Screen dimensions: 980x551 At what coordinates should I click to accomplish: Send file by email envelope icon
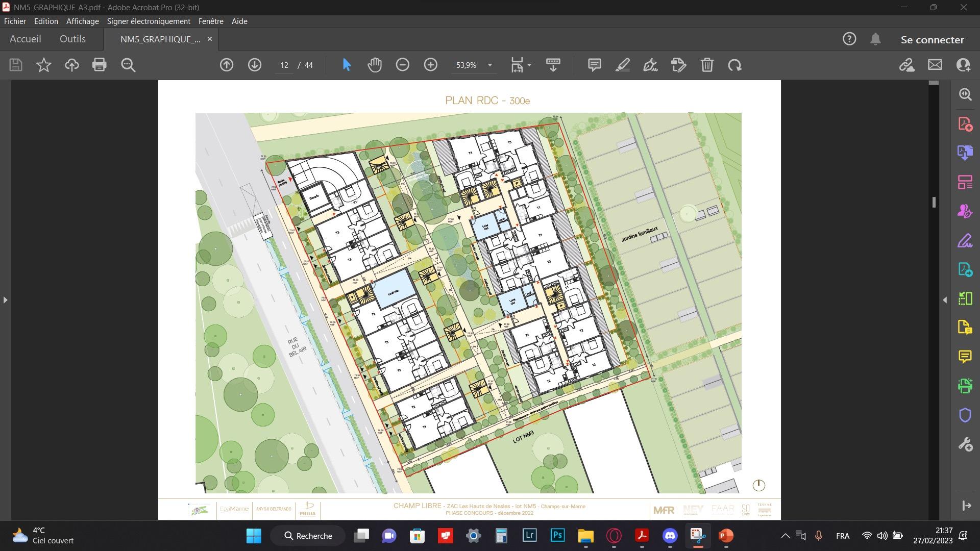point(935,65)
